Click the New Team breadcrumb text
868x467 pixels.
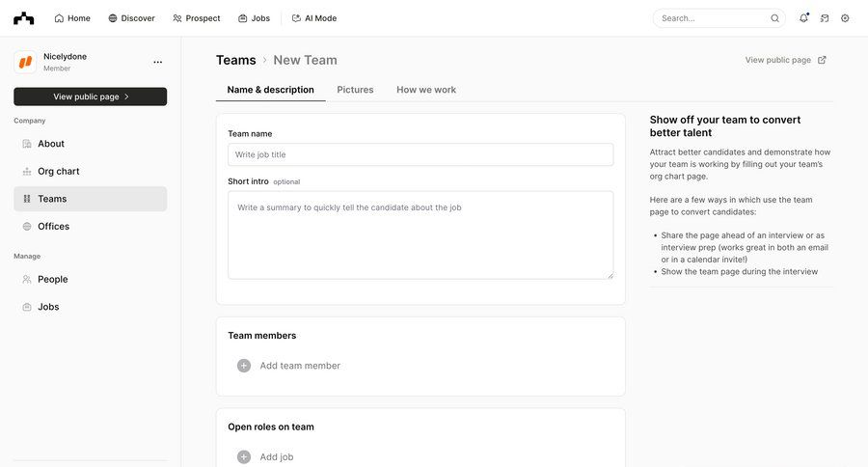point(305,60)
